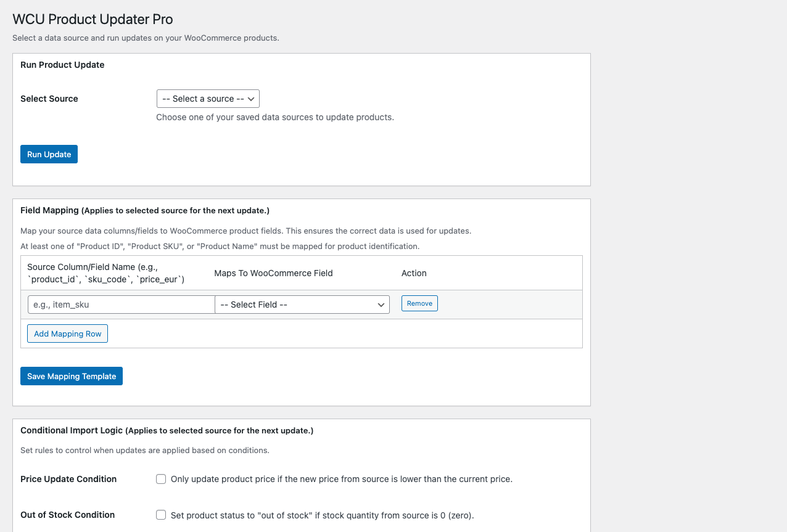Click the 'Set product status to out of stock' label text
The width and height of the screenshot is (787, 532).
coord(323,515)
